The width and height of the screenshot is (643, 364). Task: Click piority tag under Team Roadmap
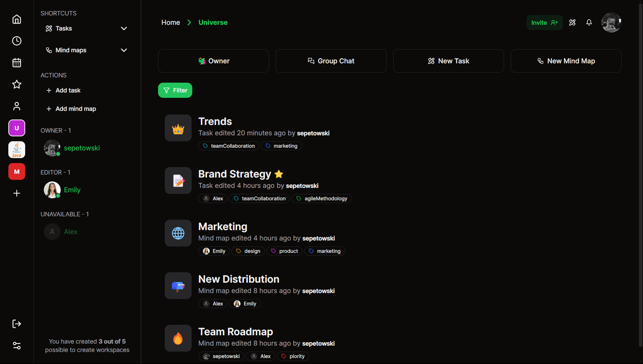pyautogui.click(x=293, y=356)
